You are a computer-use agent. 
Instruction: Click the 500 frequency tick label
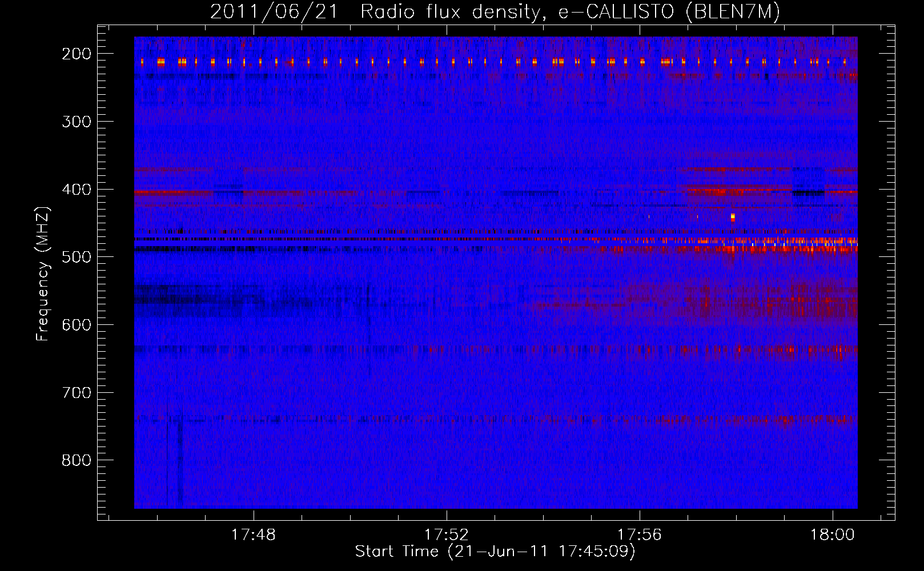click(x=76, y=257)
